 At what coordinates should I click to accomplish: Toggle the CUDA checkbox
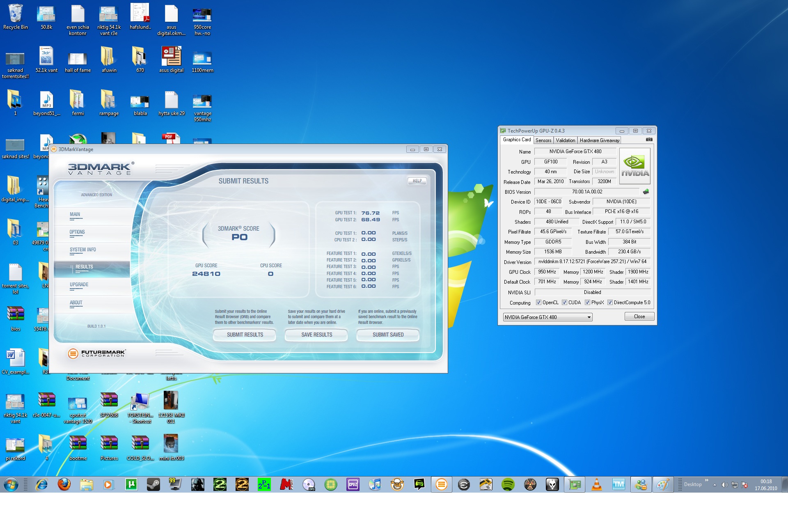[x=564, y=303]
